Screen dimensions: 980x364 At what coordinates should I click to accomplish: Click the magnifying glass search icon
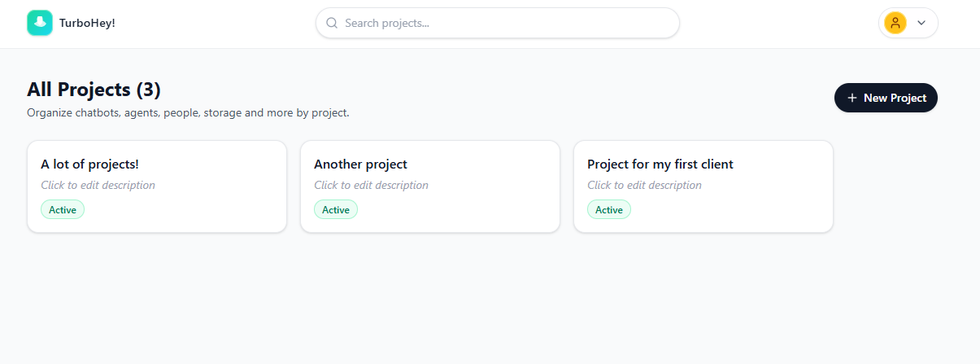click(332, 23)
